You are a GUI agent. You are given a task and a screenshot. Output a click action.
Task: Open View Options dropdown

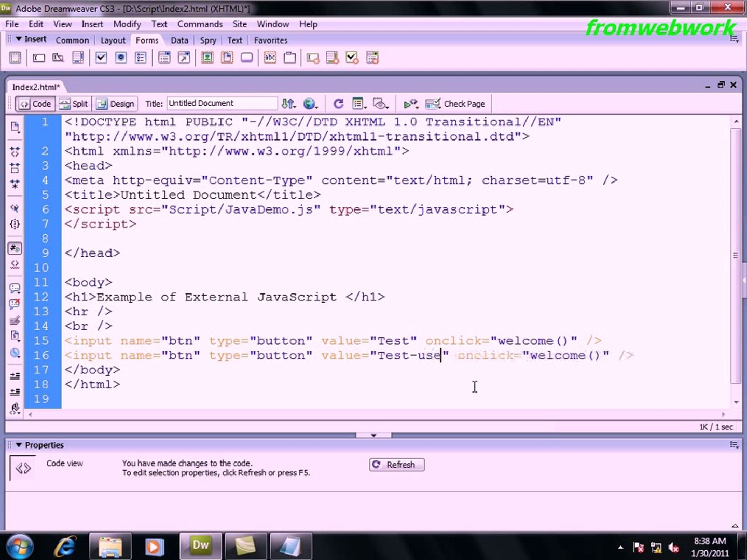click(359, 104)
